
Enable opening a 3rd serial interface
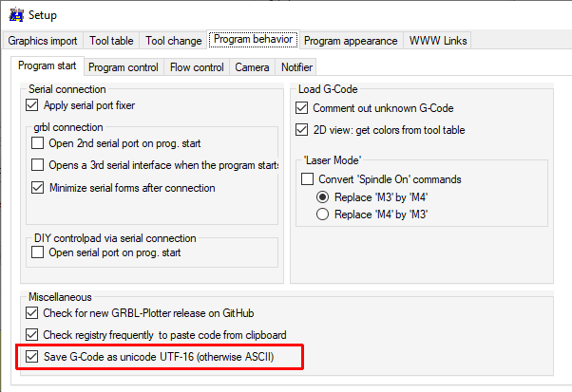tap(38, 166)
